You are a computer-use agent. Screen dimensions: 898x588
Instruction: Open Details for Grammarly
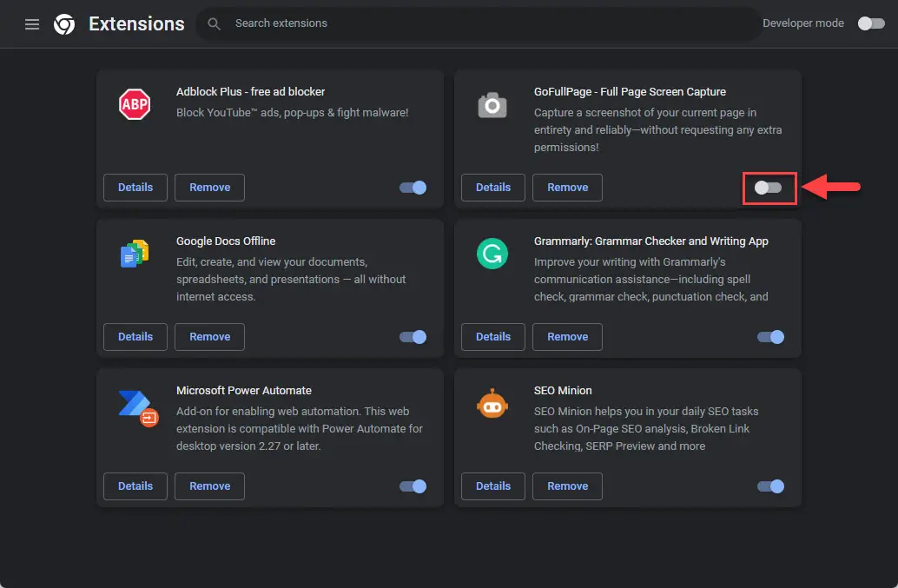pyautogui.click(x=493, y=337)
